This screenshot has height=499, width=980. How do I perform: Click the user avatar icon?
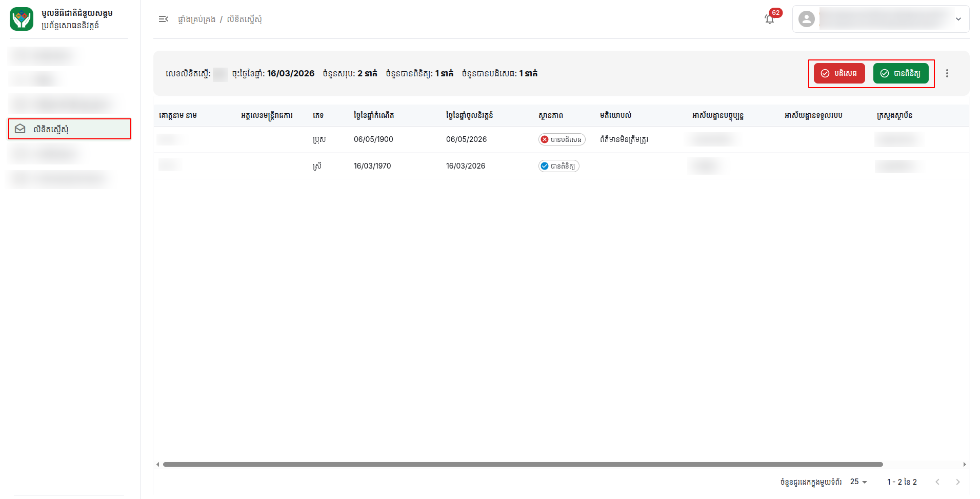click(807, 19)
